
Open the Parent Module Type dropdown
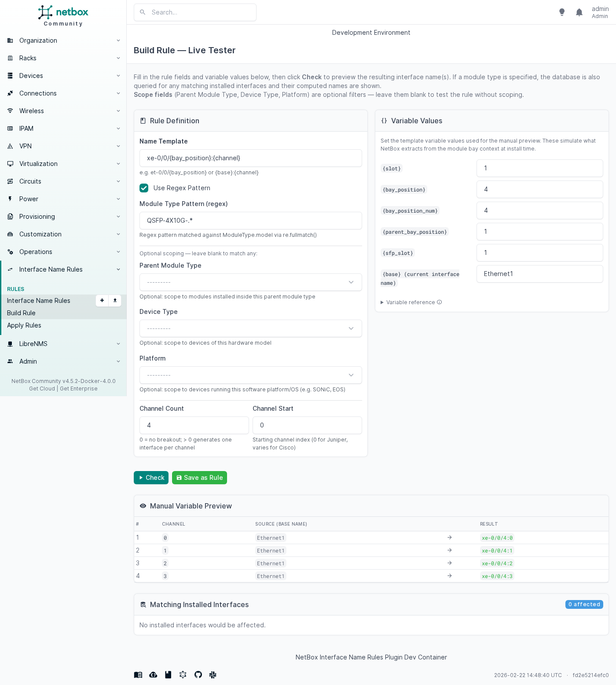pyautogui.click(x=250, y=282)
